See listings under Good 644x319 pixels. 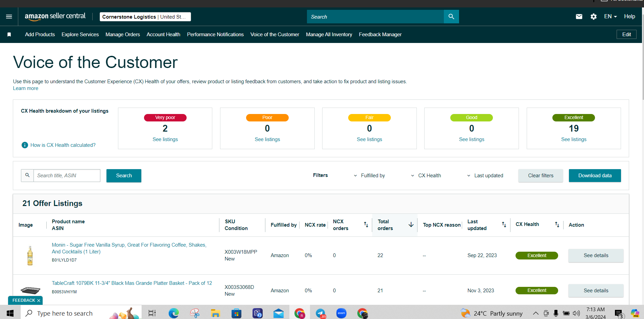click(x=472, y=139)
